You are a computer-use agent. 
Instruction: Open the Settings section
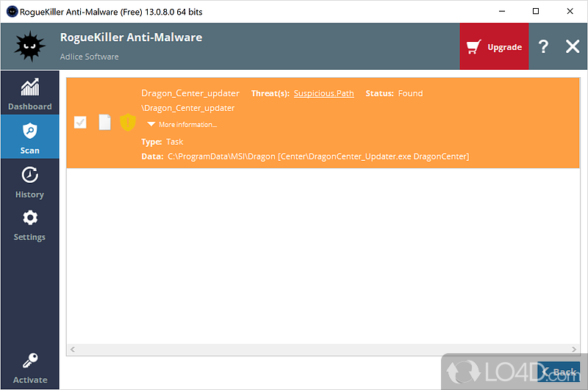point(29,225)
